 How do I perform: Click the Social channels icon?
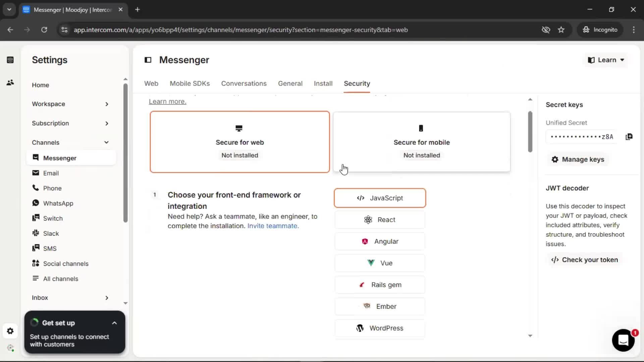coord(36,263)
